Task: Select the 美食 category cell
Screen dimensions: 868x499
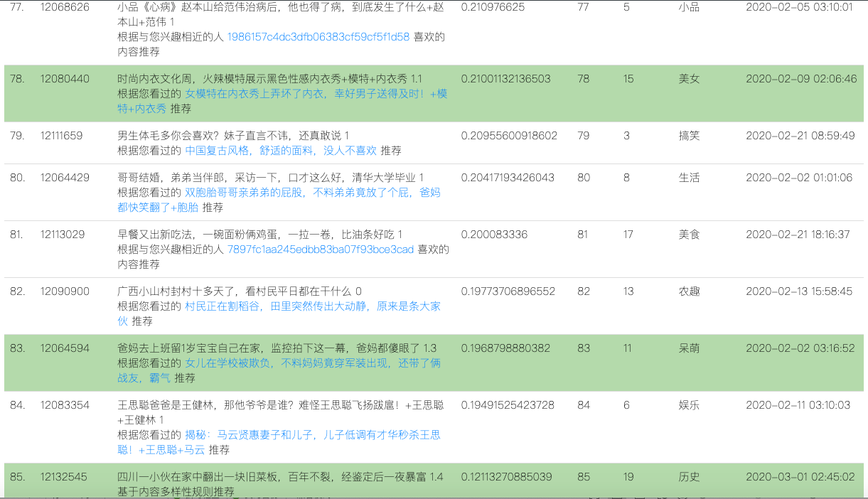Action: pyautogui.click(x=689, y=235)
